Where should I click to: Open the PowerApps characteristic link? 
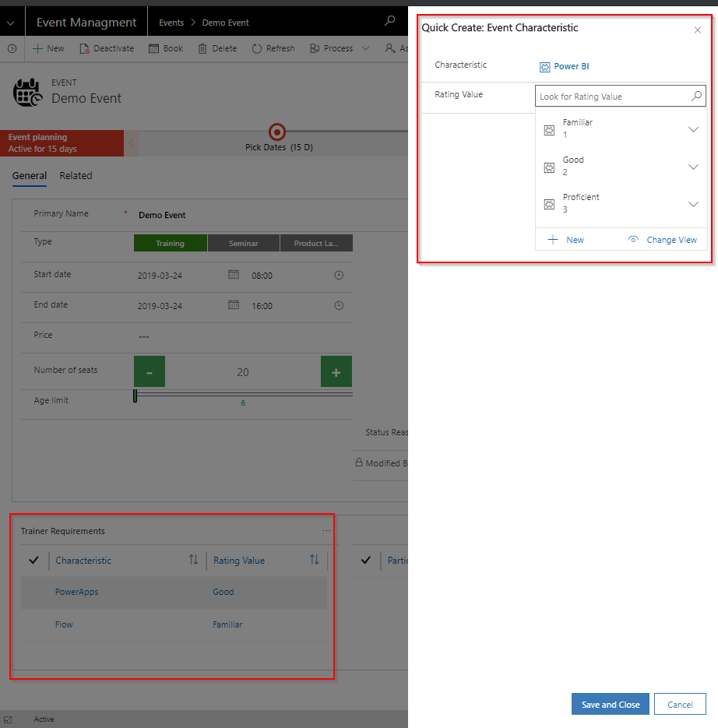click(76, 592)
